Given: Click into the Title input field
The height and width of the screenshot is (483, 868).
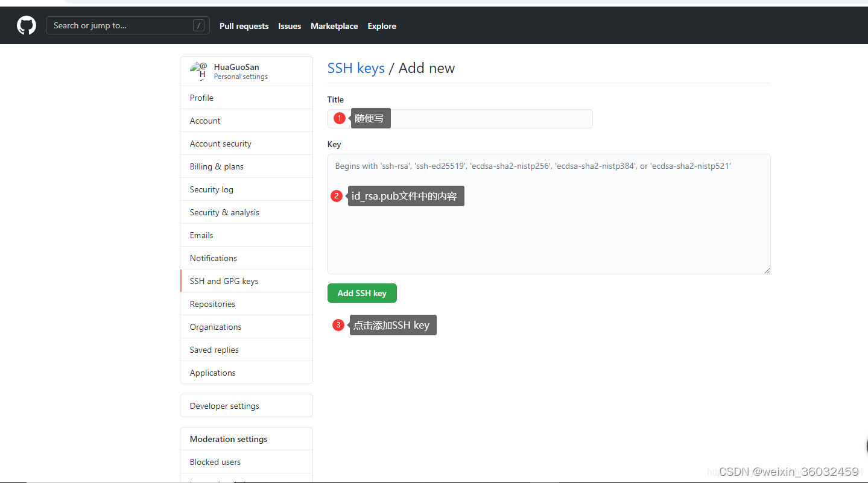Looking at the screenshot, I should coord(460,119).
